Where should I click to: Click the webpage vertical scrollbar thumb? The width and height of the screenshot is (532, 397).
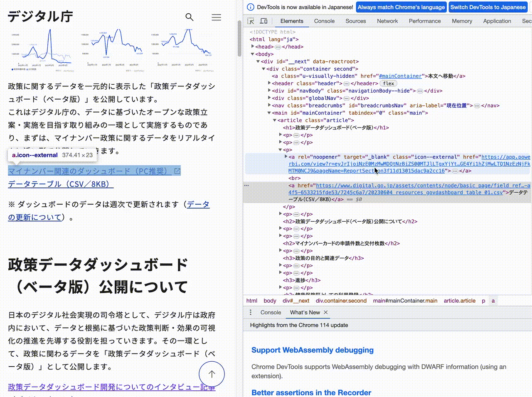click(239, 38)
